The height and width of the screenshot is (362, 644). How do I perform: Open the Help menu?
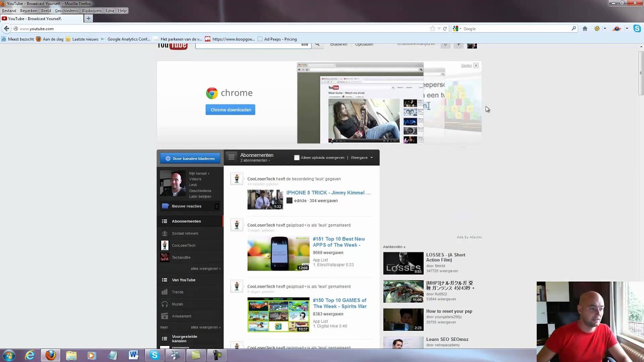[122, 11]
